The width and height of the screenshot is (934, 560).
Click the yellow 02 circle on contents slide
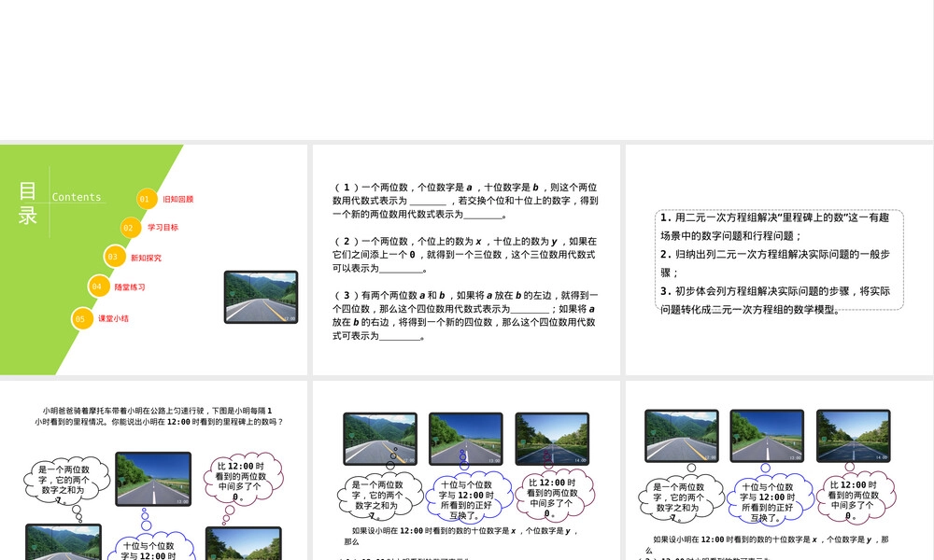131,228
